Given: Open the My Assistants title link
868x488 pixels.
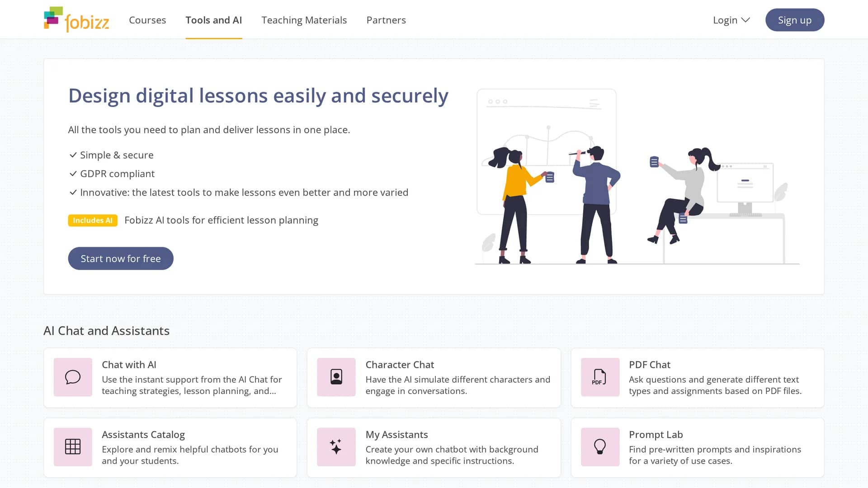Looking at the screenshot, I should (396, 435).
